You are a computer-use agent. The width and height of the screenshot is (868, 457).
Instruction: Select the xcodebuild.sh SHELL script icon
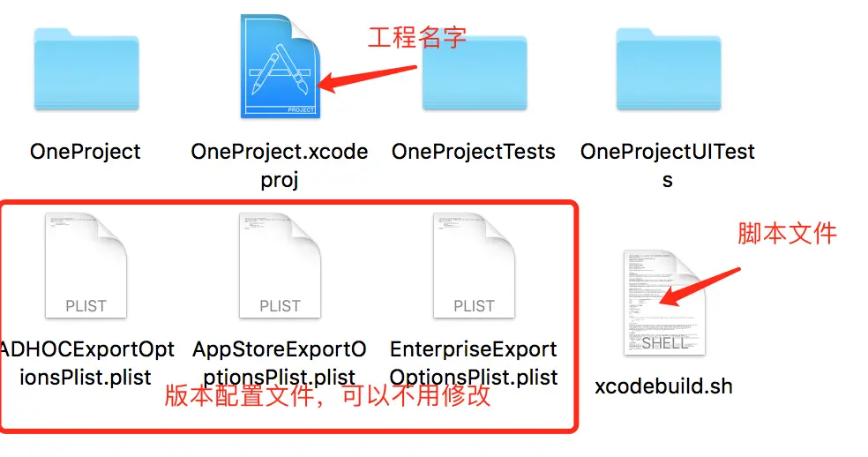664,303
